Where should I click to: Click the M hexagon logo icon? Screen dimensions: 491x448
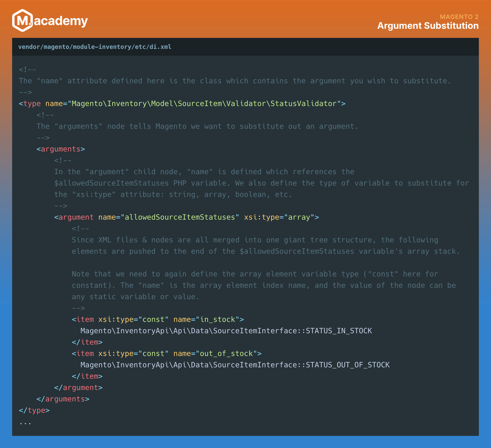pos(22,20)
